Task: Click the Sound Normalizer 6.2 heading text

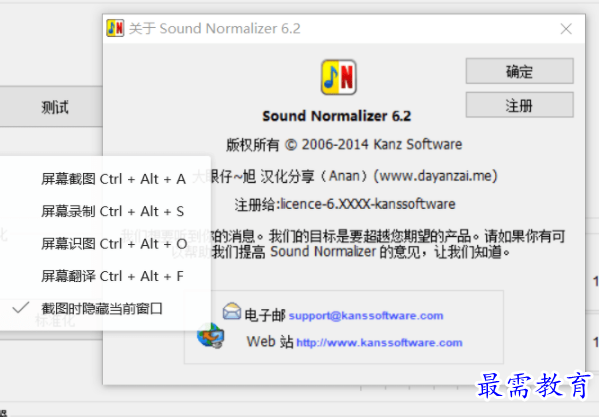Action: coord(337,116)
